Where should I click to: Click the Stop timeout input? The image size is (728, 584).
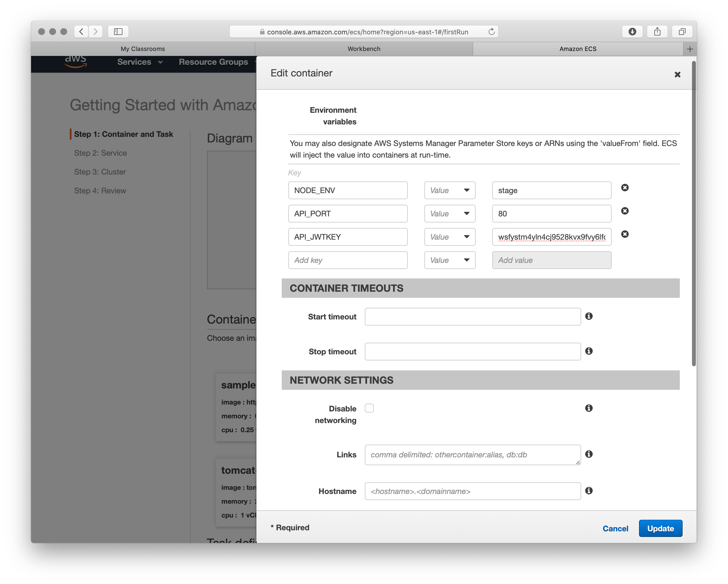(473, 352)
